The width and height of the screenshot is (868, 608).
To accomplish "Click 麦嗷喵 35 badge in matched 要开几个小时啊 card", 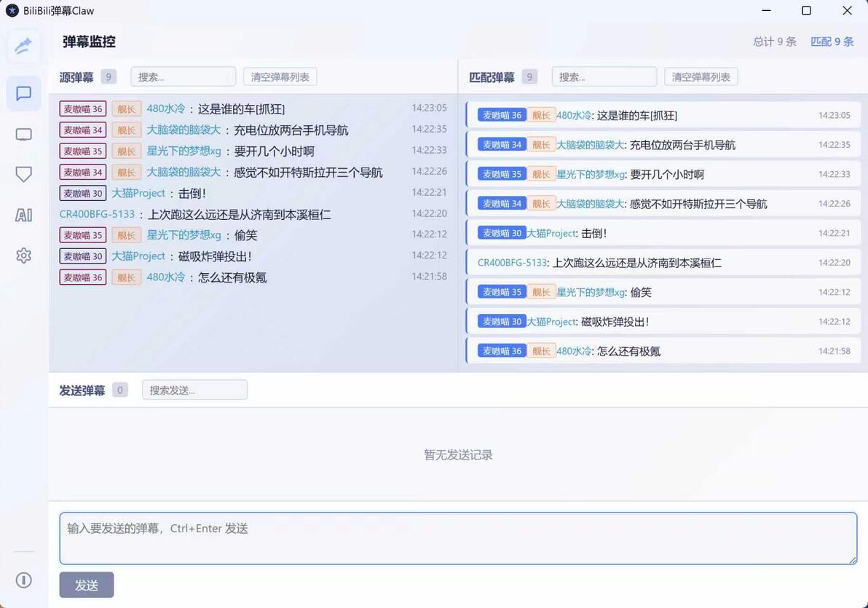I will coord(502,174).
